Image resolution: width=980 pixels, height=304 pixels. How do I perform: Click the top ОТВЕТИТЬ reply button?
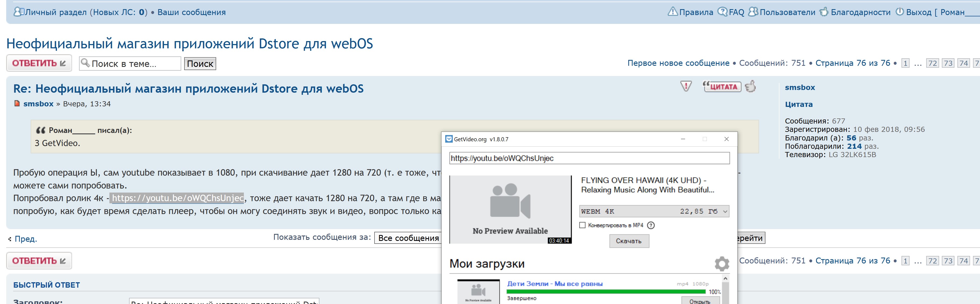(x=39, y=63)
